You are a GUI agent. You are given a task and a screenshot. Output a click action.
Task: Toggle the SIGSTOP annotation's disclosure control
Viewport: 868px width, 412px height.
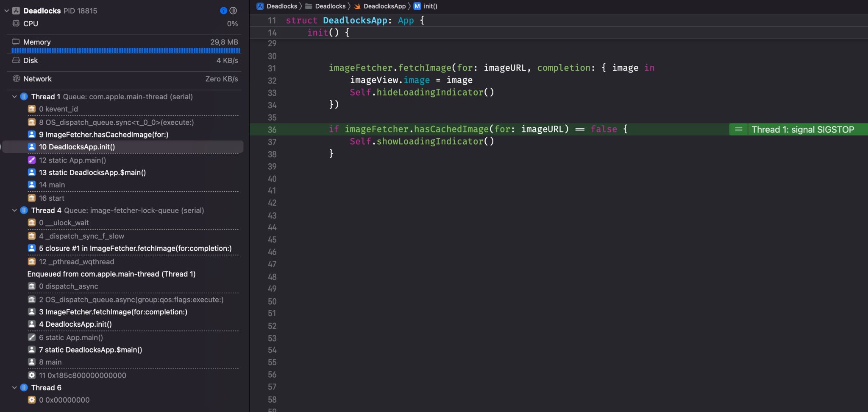click(738, 129)
